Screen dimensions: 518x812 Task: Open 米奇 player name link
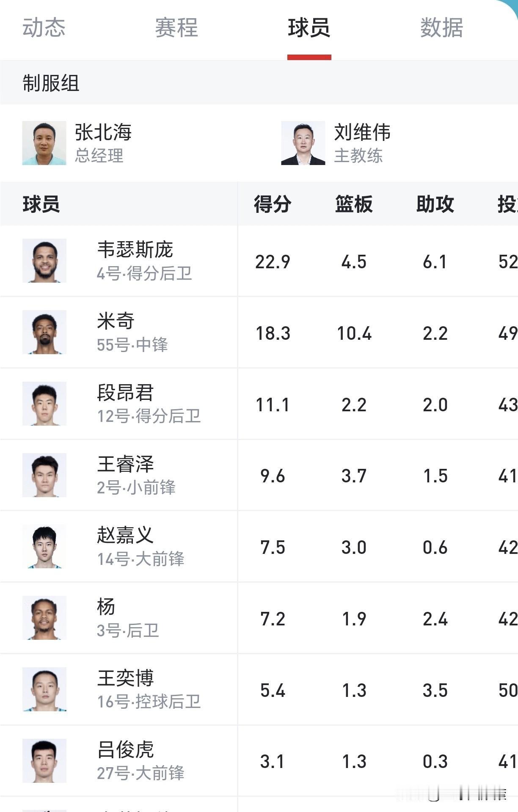pyautogui.click(x=116, y=321)
